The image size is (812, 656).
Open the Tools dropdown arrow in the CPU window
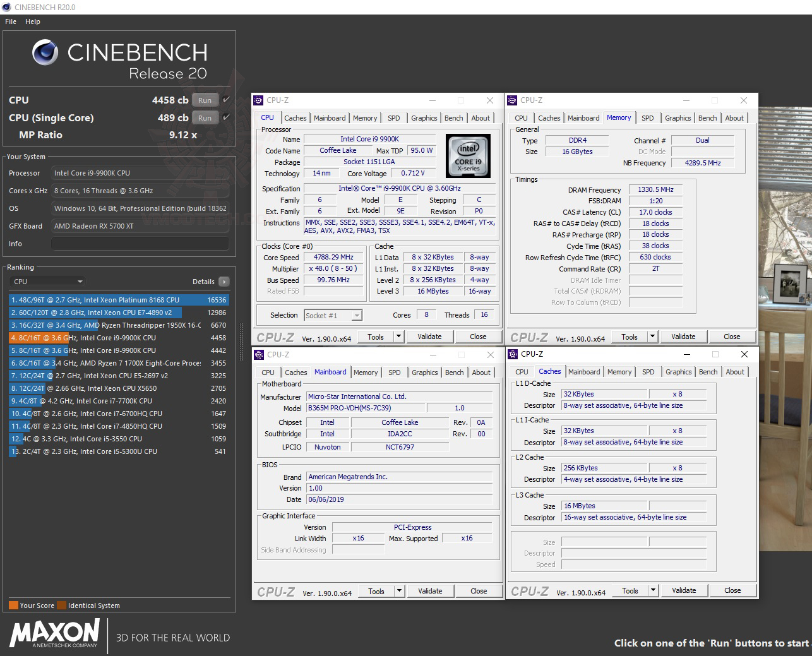click(397, 336)
